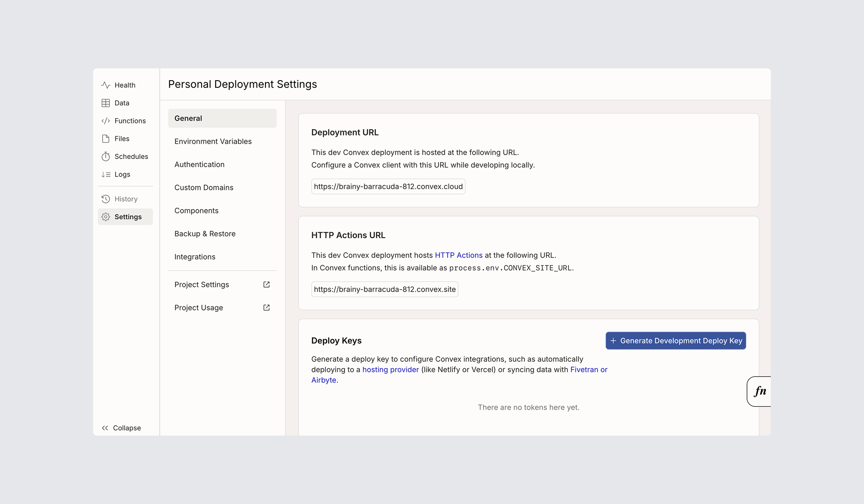
Task: Open the Data panel icon
Action: (105, 103)
